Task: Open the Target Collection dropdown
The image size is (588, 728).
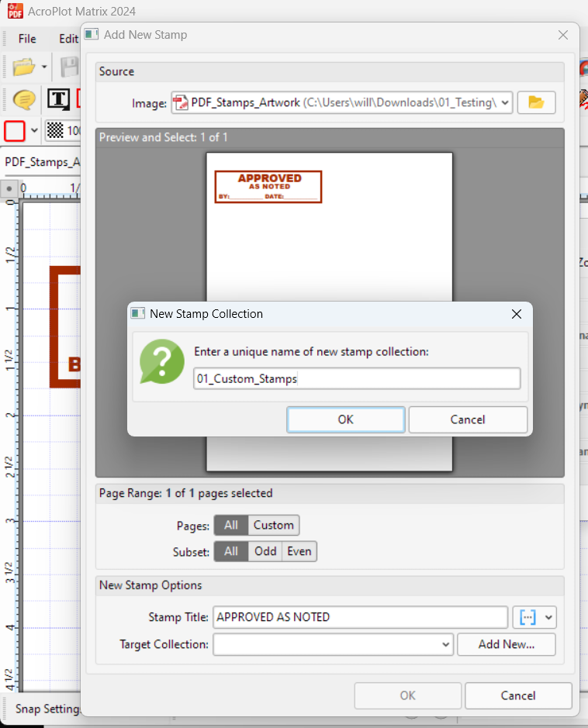Action: [x=445, y=644]
